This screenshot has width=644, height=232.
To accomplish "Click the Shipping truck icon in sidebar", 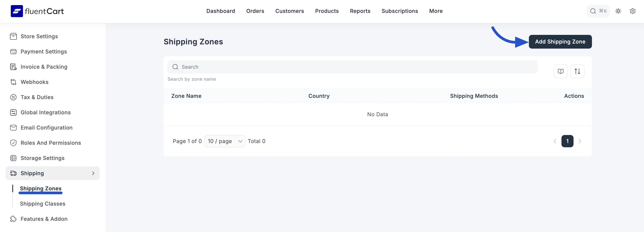I will tap(14, 173).
